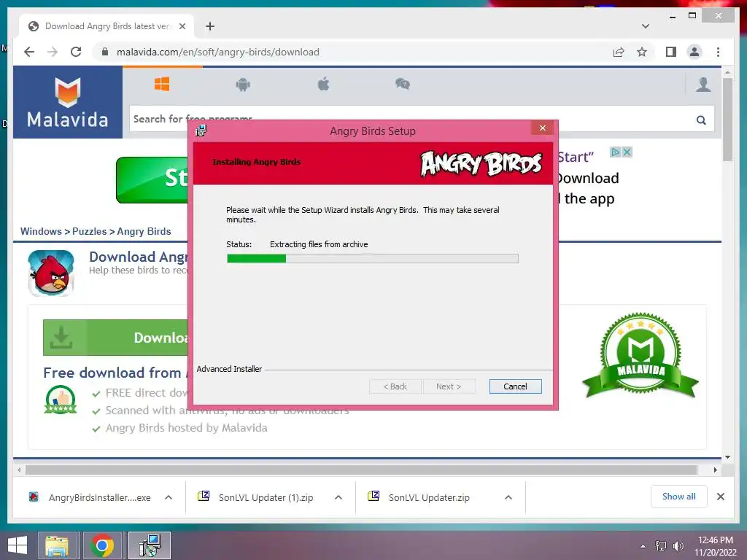Click the green Download button on page
Image resolution: width=747 pixels, height=560 pixels.
(x=116, y=338)
